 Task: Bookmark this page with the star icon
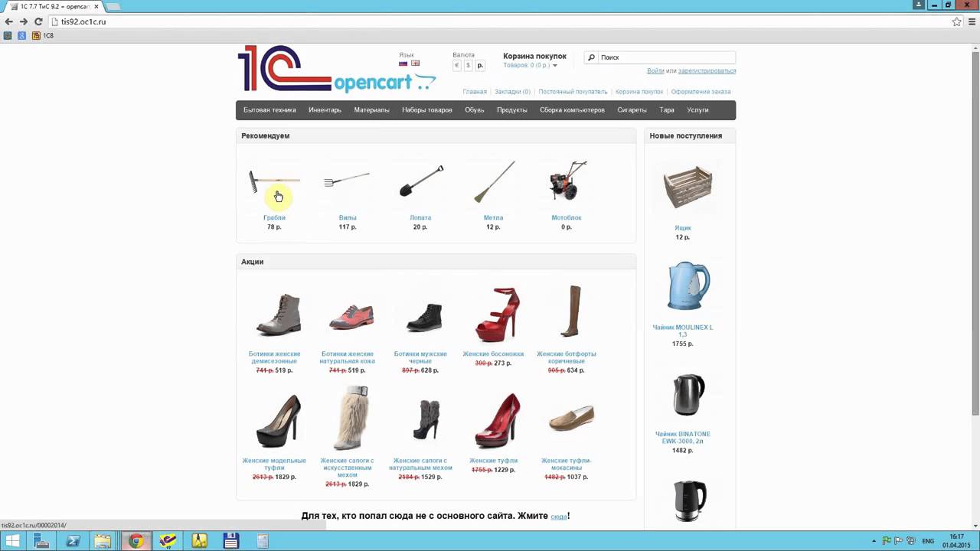click(956, 21)
